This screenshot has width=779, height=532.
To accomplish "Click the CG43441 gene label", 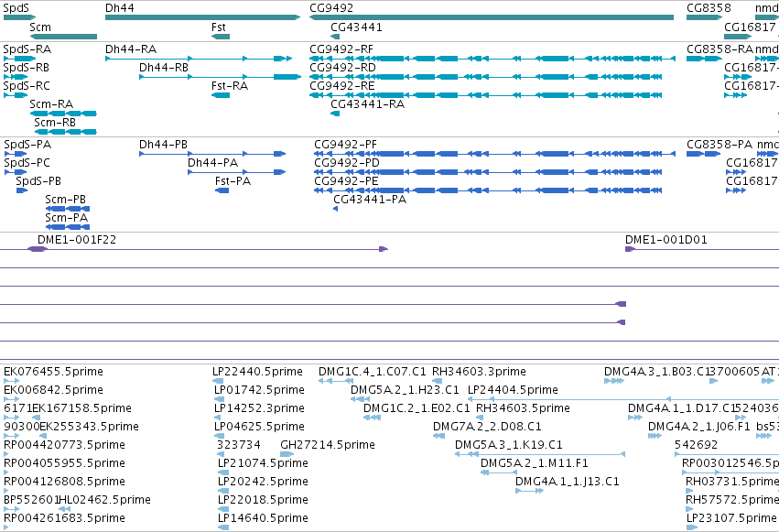I will 356,27.
